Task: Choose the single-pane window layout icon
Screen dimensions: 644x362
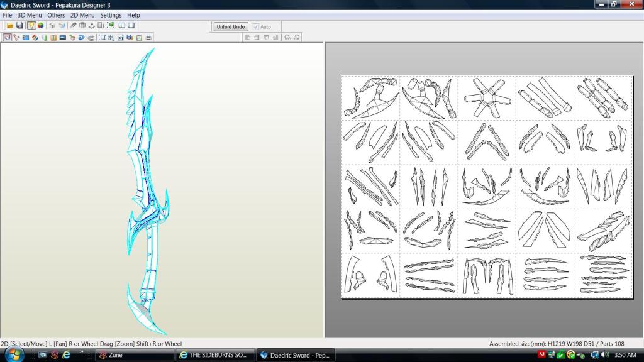Action: pos(131,25)
